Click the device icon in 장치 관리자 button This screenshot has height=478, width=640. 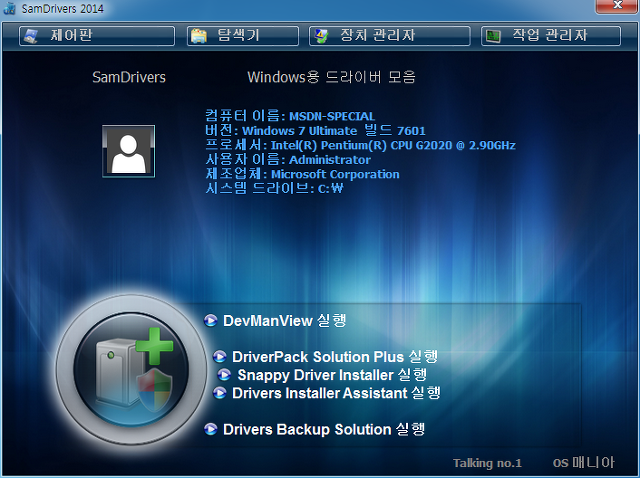tap(321, 36)
